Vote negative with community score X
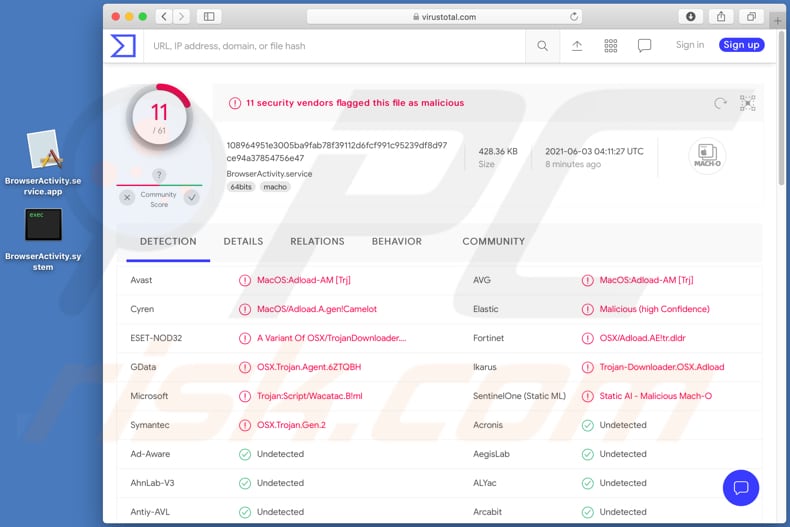Viewport: 790px width, 527px height. 127,197
